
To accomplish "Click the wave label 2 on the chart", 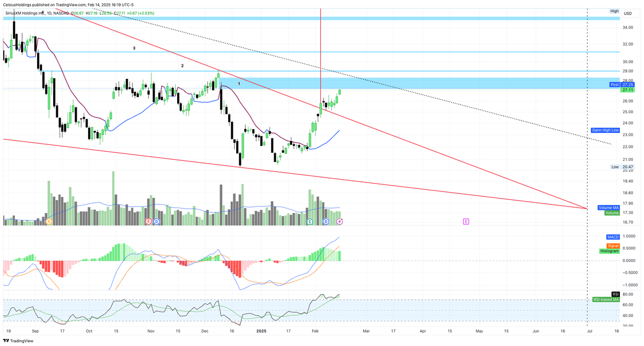I will tap(182, 65).
